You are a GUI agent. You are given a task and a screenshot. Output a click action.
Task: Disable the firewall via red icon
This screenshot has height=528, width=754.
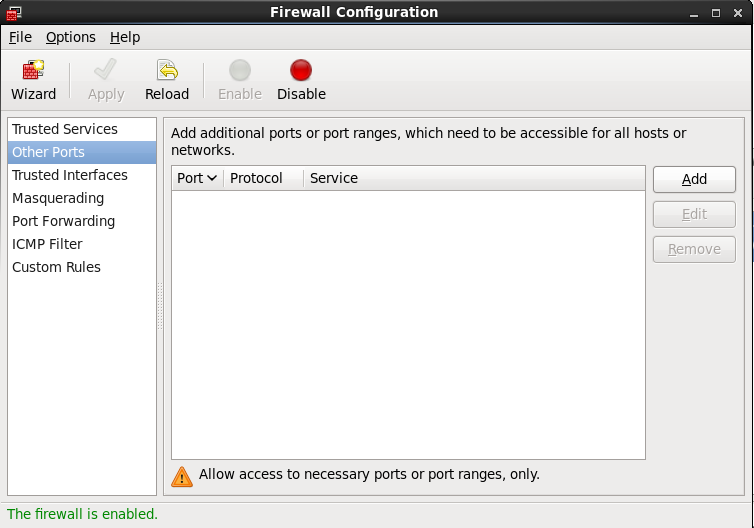[x=301, y=70]
